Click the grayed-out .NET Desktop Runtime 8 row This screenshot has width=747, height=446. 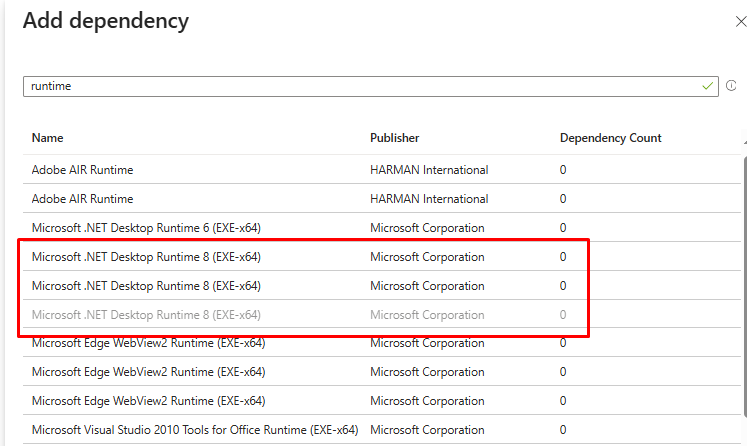[146, 315]
